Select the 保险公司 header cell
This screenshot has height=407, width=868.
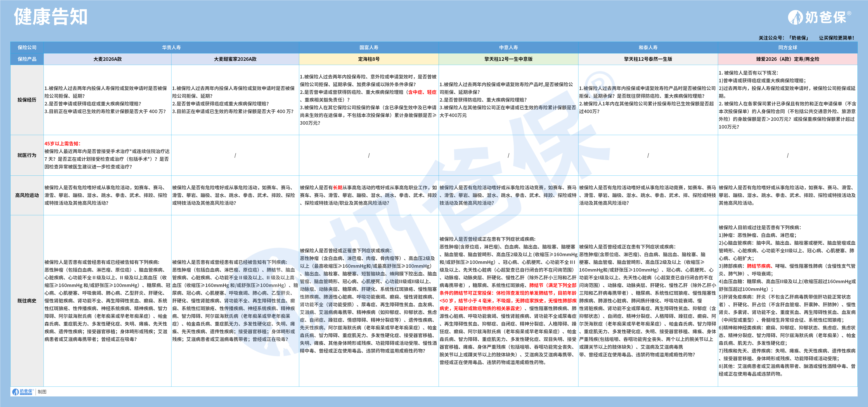click(x=27, y=47)
